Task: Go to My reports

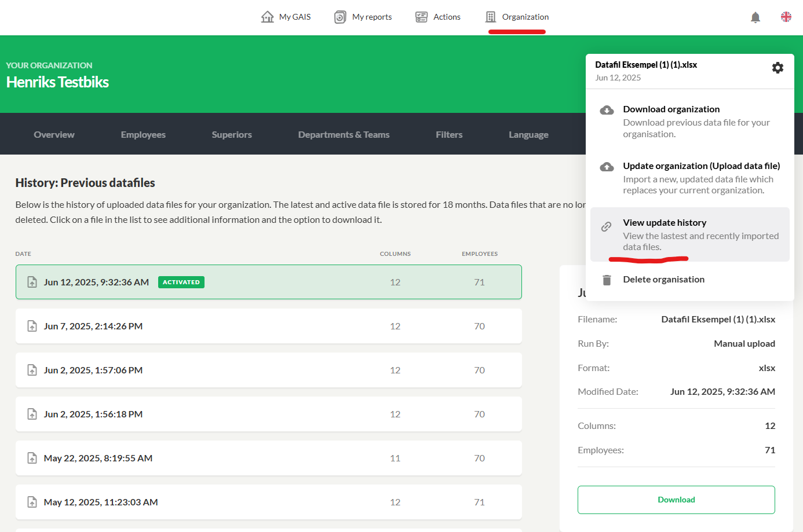Action: (x=363, y=17)
